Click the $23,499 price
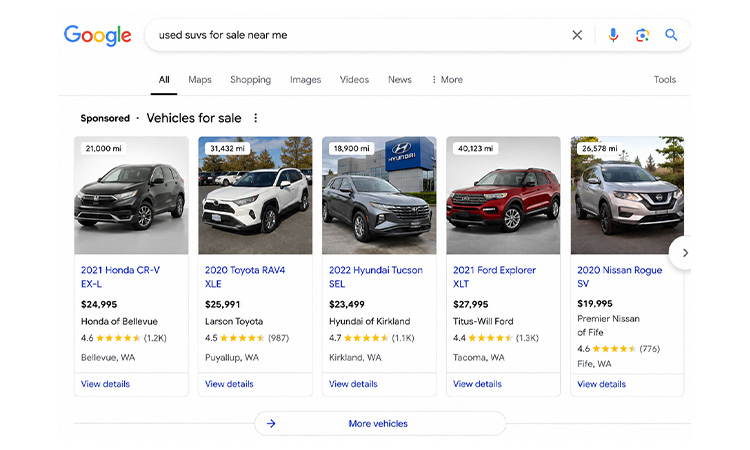750x450 pixels. [347, 304]
